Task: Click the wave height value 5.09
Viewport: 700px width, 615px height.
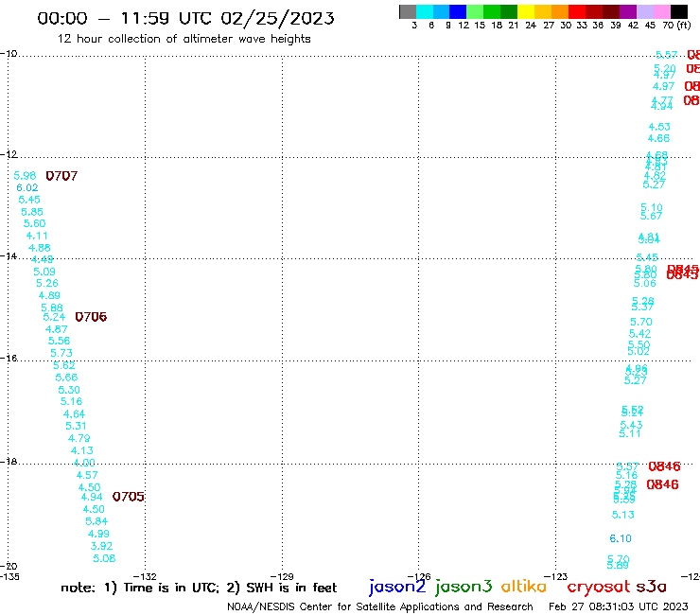Action: [x=44, y=272]
